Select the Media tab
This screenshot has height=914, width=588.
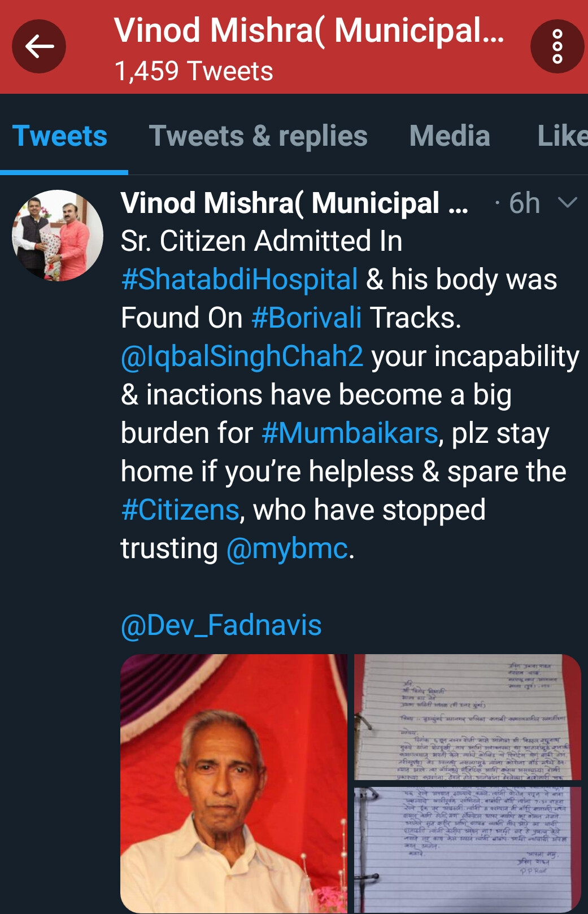pos(450,136)
